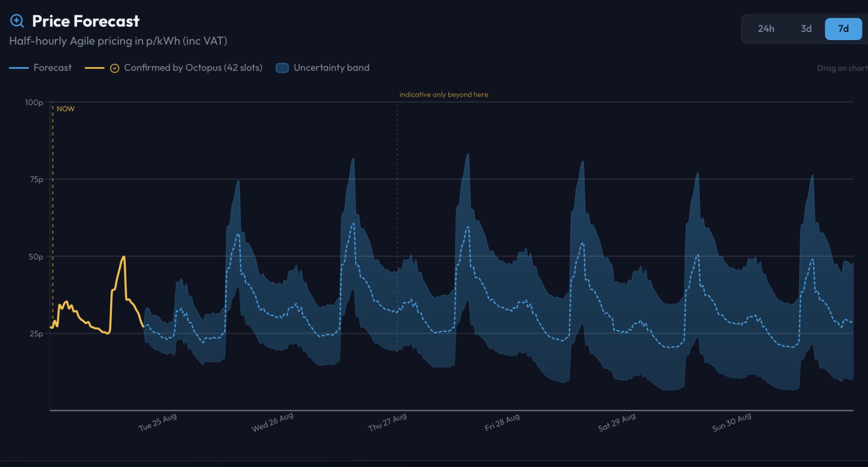Click the zoom magnifier icon beside Price Forecast
The height and width of the screenshot is (467, 868).
pos(17,21)
